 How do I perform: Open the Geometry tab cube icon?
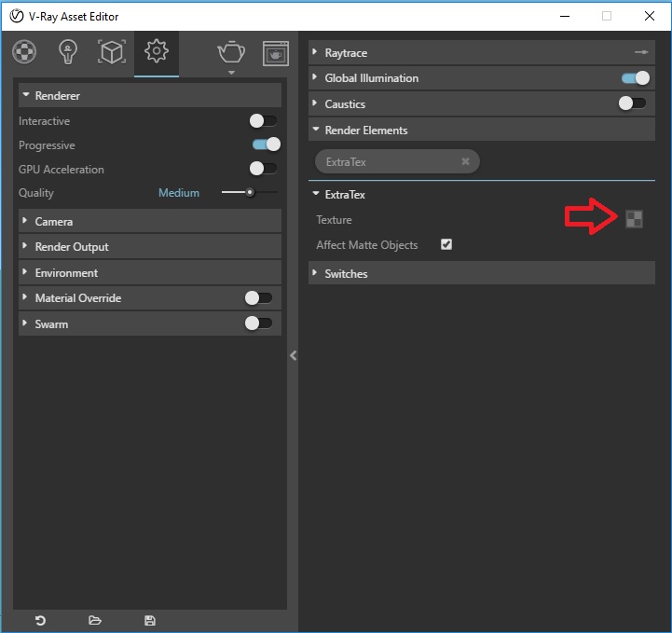112,52
